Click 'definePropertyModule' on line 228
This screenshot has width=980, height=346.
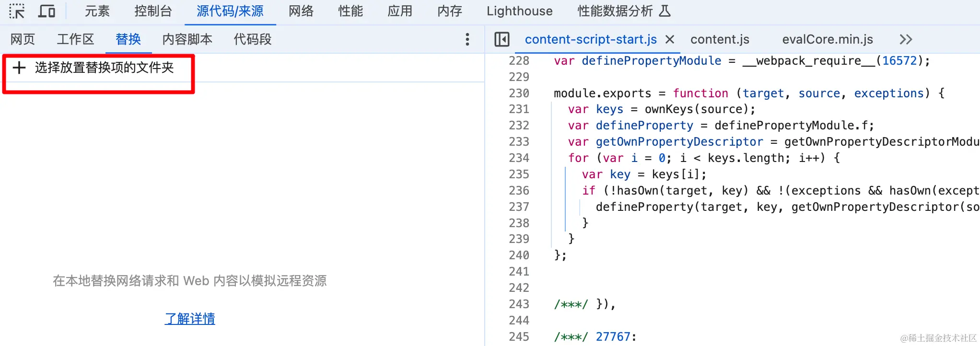(x=652, y=61)
